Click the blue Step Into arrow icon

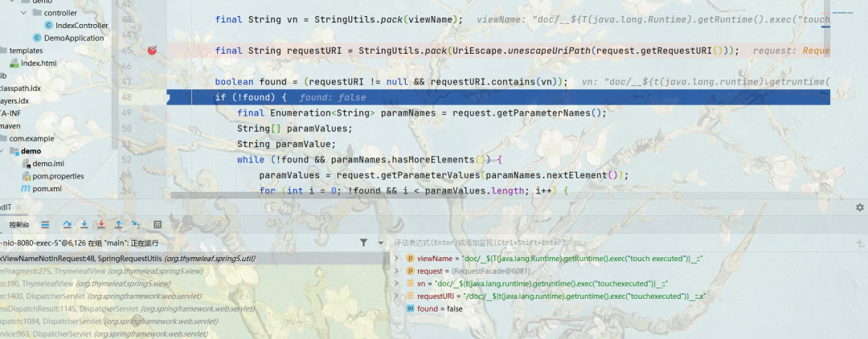coord(84,224)
